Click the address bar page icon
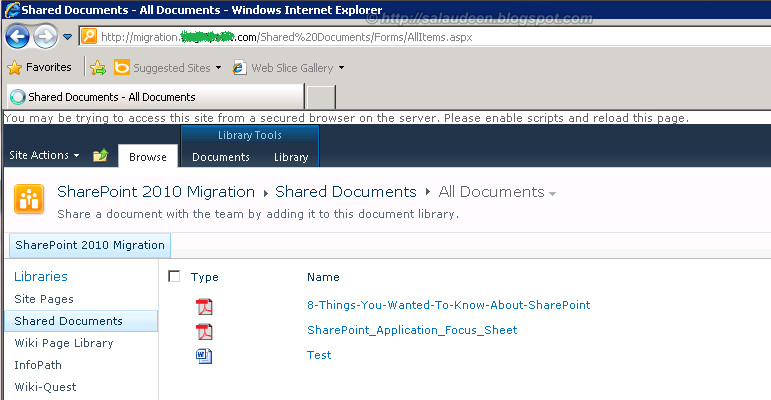This screenshot has height=400, width=771. [x=89, y=36]
